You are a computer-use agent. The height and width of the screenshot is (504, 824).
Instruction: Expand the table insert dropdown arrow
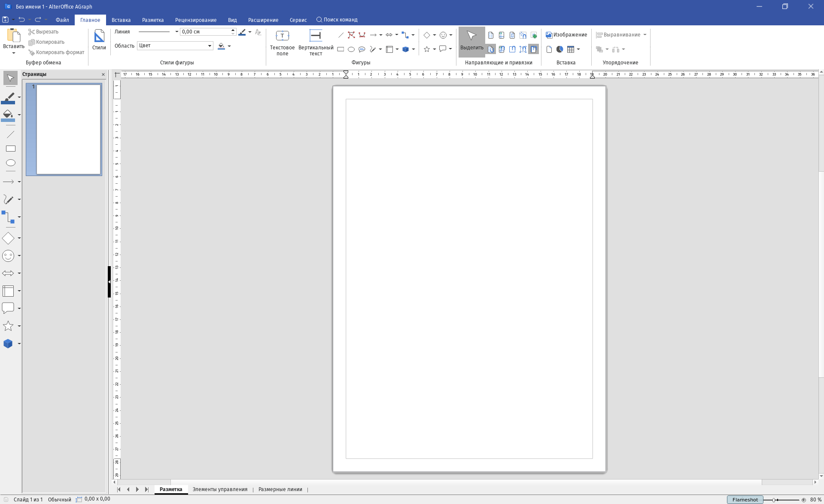coord(578,49)
